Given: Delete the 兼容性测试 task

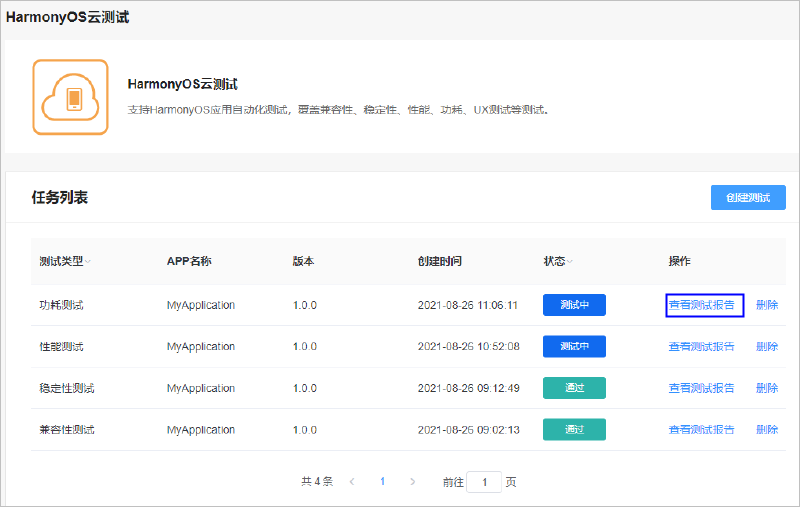Looking at the screenshot, I should (767, 430).
